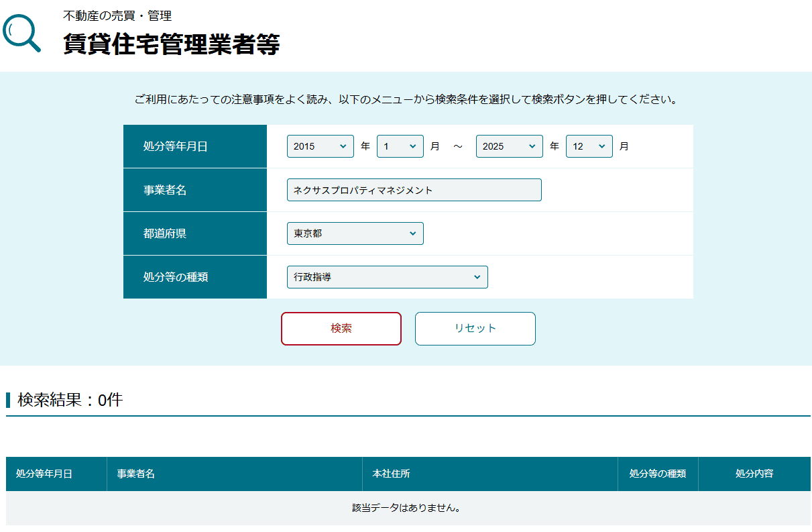Open the end year dropdown showing 2025
Screen dimensions: 812x532
click(509, 146)
